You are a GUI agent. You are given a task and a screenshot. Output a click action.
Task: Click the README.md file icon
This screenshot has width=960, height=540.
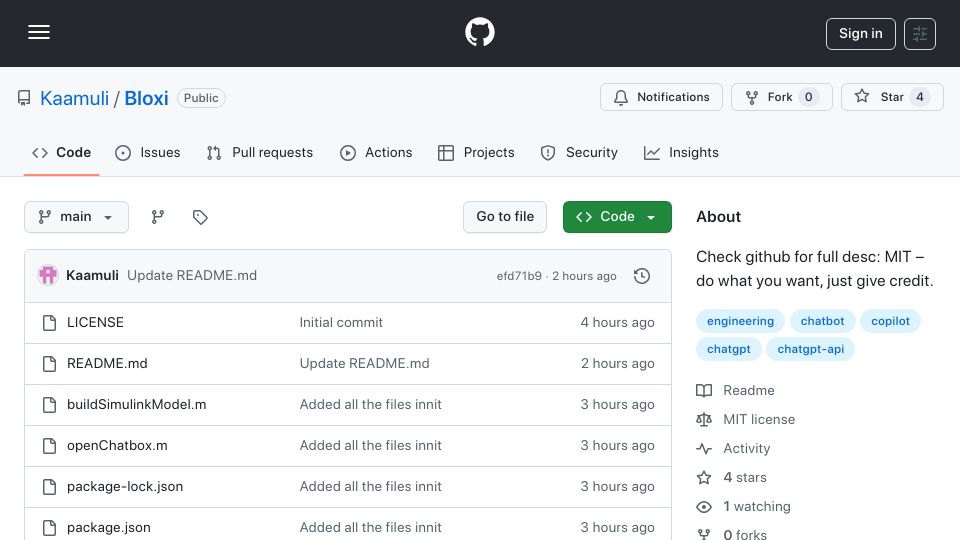coord(50,364)
